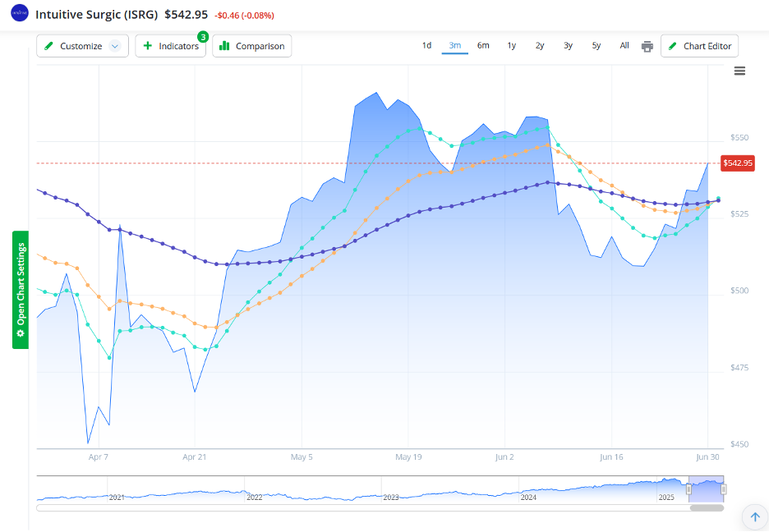
Task: Expand the Customize dropdown arrow
Action: pos(115,46)
